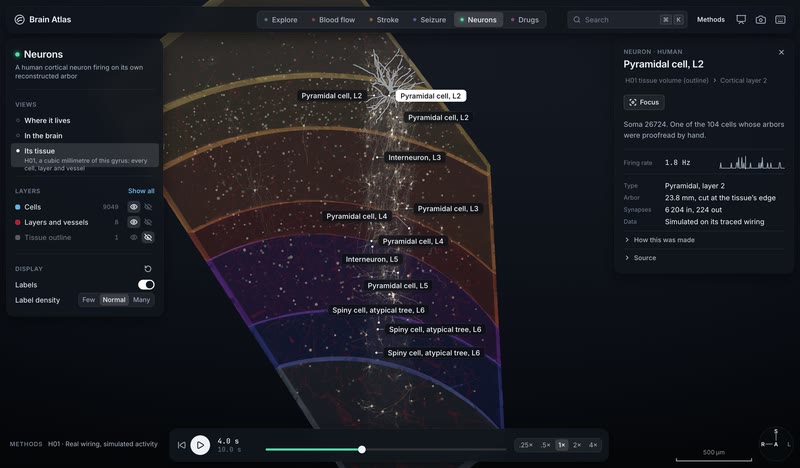
Task: Switch to the Blood flow tab
Action: click(x=333, y=20)
